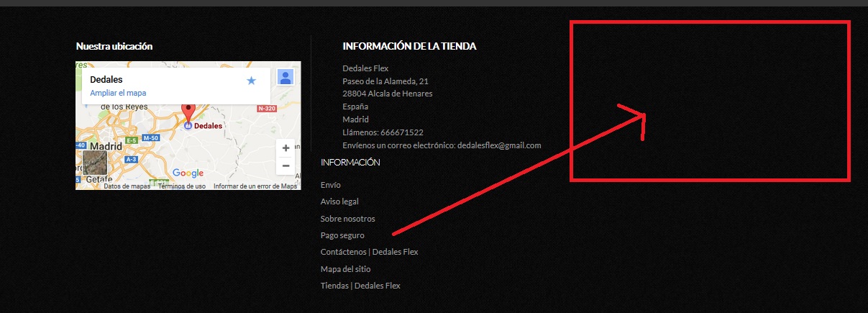The width and height of the screenshot is (868, 313).
Task: Click the 'Dedales Flex' store name
Action: (365, 68)
